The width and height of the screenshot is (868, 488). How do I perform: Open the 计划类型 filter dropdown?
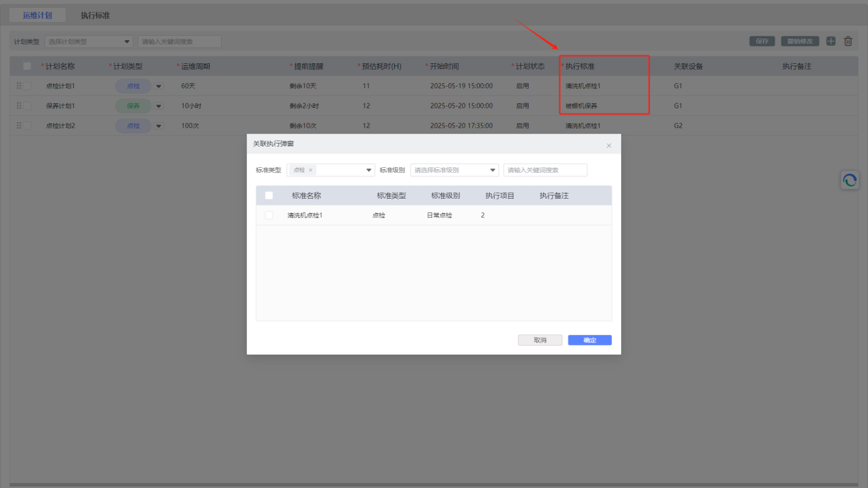(x=127, y=42)
